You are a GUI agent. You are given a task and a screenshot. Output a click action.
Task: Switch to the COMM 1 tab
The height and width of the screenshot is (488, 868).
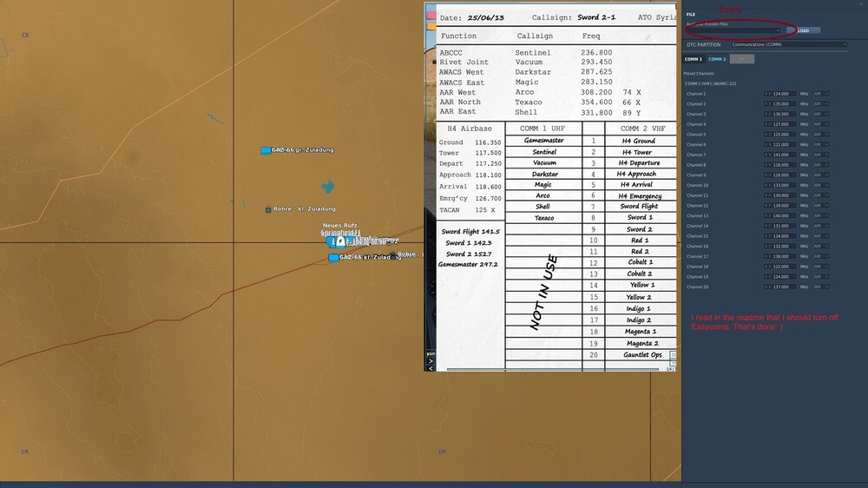(x=693, y=59)
